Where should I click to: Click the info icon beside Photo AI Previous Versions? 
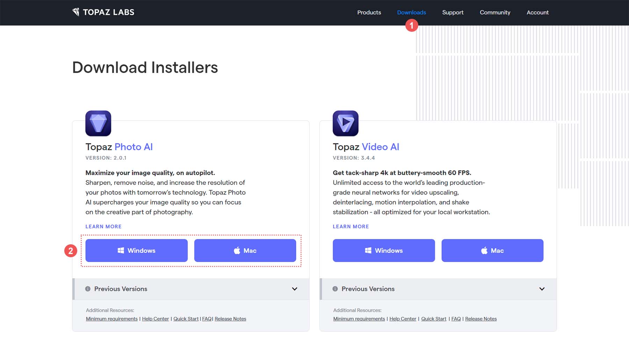coord(88,289)
